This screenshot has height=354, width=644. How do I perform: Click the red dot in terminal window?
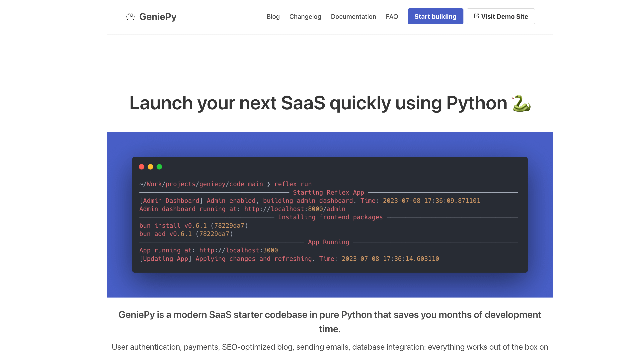pyautogui.click(x=141, y=167)
